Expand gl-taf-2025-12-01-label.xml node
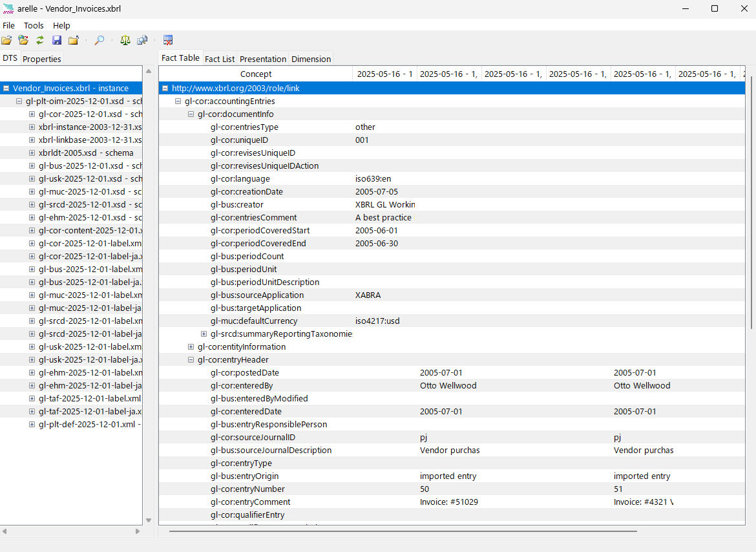This screenshot has width=756, height=552. (32, 399)
